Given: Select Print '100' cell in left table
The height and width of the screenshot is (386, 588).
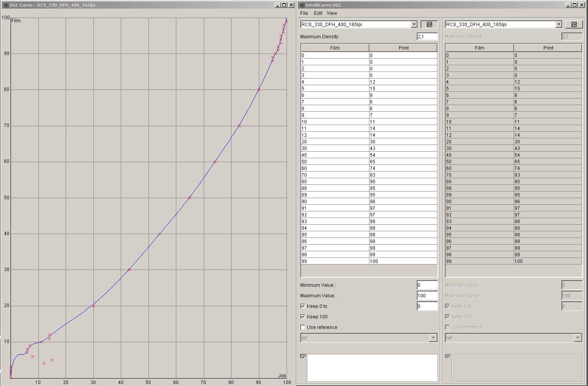Looking at the screenshot, I should pyautogui.click(x=403, y=261).
